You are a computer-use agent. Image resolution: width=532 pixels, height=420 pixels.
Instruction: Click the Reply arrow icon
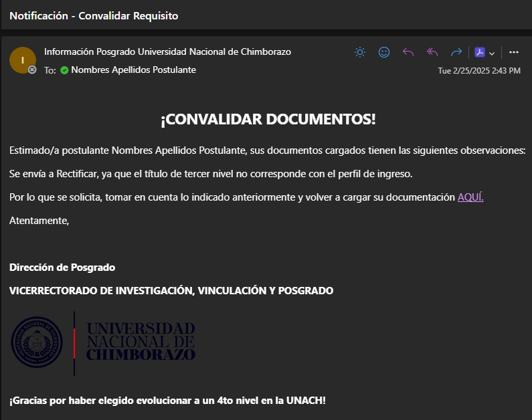point(408,52)
